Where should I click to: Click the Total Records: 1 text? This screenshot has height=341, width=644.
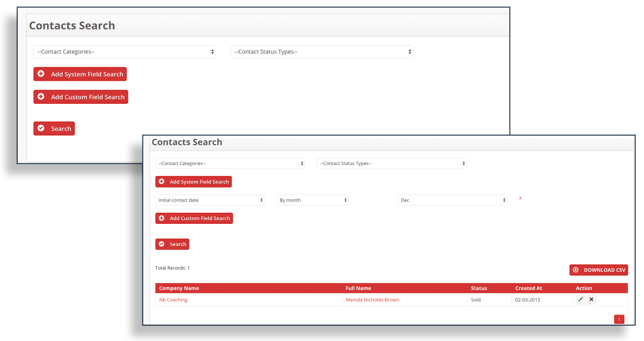point(173,268)
